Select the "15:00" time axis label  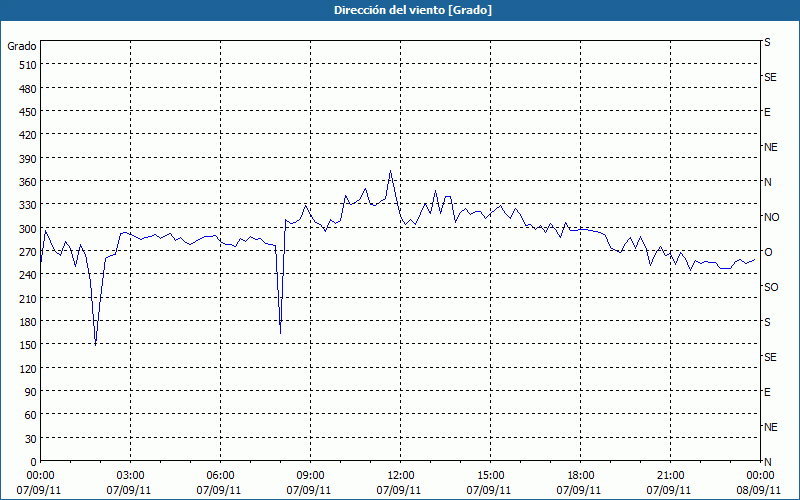point(490,476)
